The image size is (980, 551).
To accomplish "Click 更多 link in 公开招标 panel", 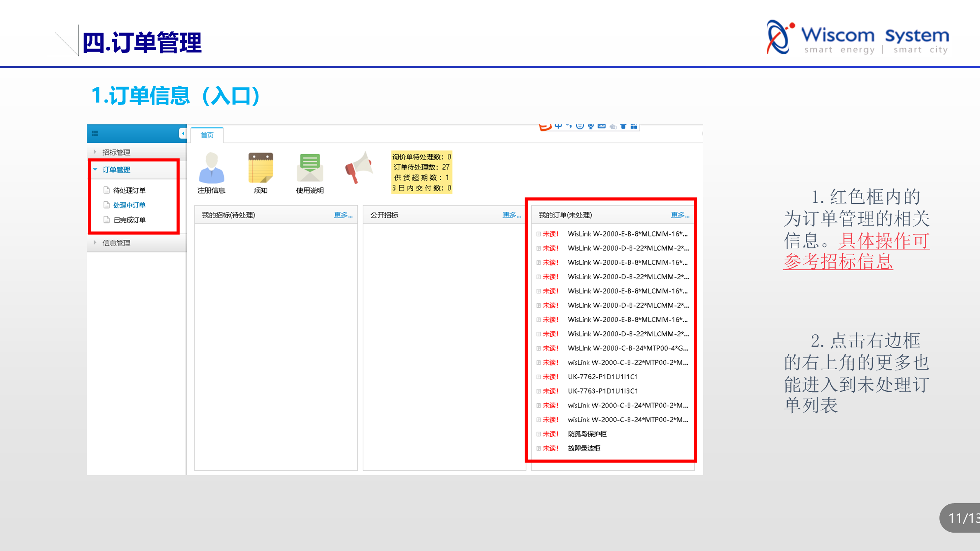I will pos(511,215).
